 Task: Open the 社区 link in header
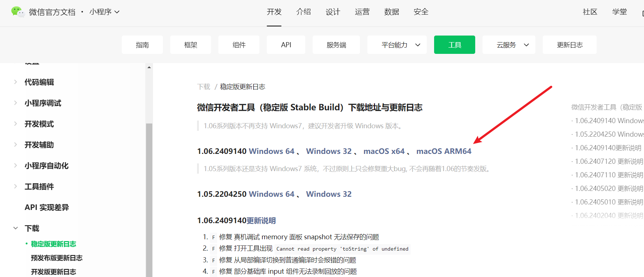(x=590, y=12)
